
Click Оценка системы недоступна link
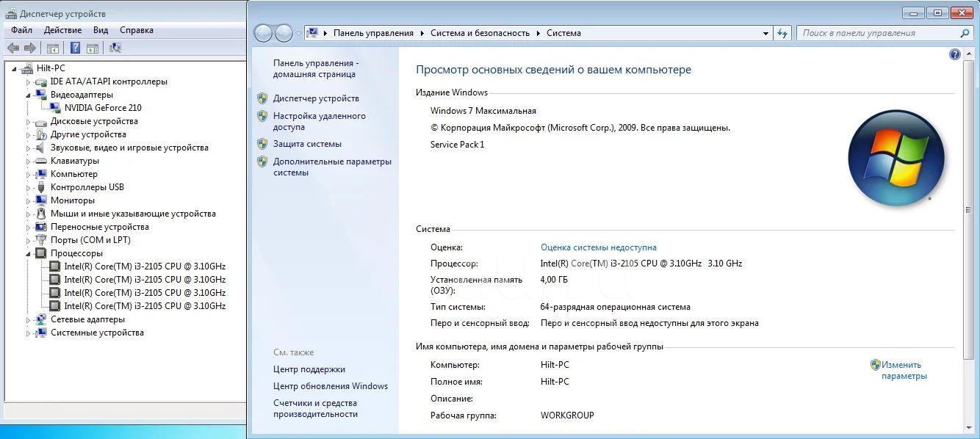599,247
